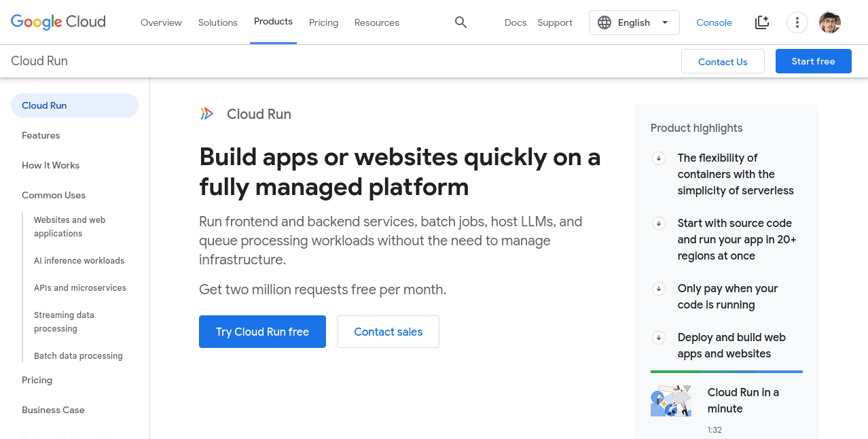Click 'Cloud Run in a minute' title
This screenshot has height=439, width=868.
[743, 400]
